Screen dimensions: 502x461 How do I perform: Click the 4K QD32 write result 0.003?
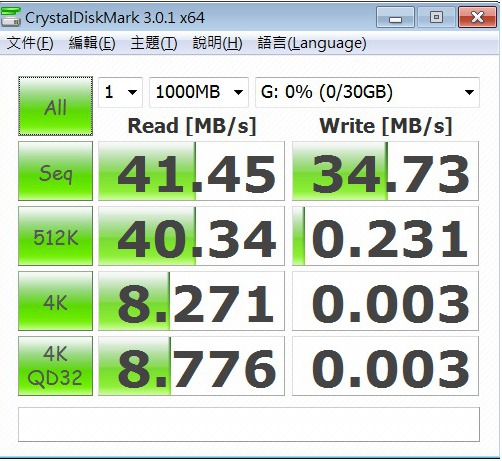pos(385,366)
